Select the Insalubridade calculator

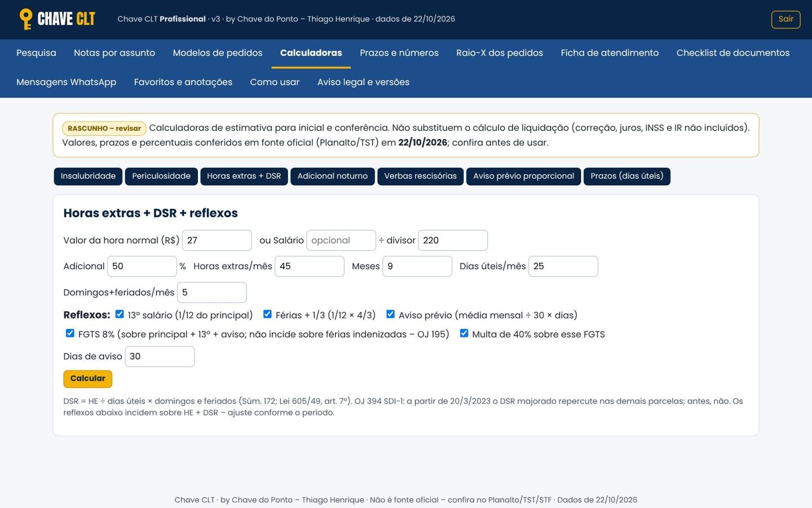click(88, 176)
